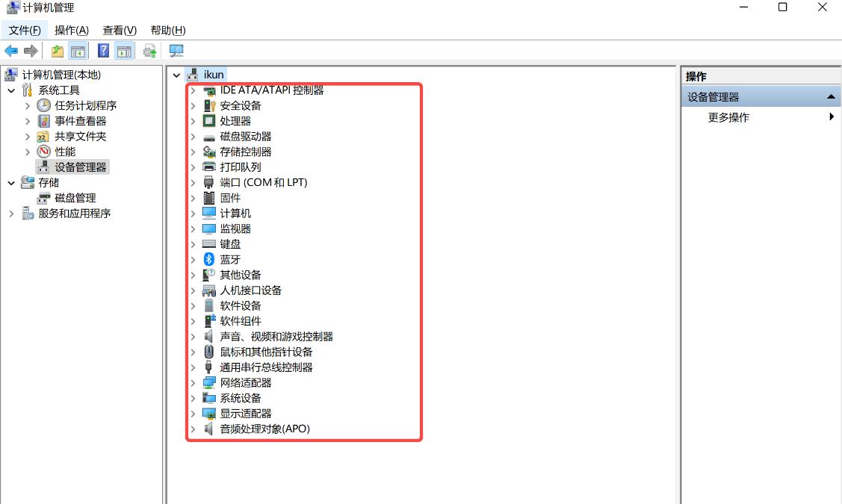Expand the 服务和应用程序 branch
Viewport: 842px width, 504px height.
pyautogui.click(x=11, y=214)
